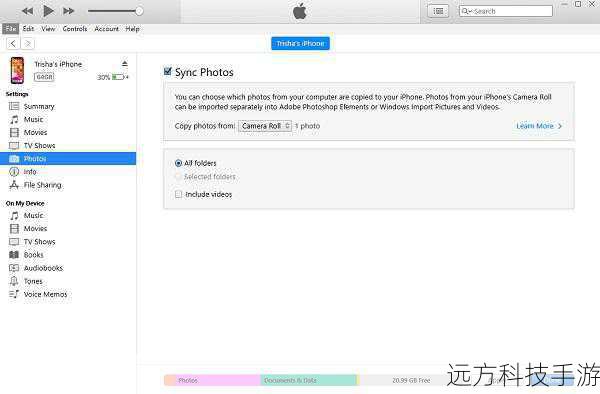This screenshot has height=394, width=600.
Task: Enable the Include videos checkbox
Action: [178, 194]
